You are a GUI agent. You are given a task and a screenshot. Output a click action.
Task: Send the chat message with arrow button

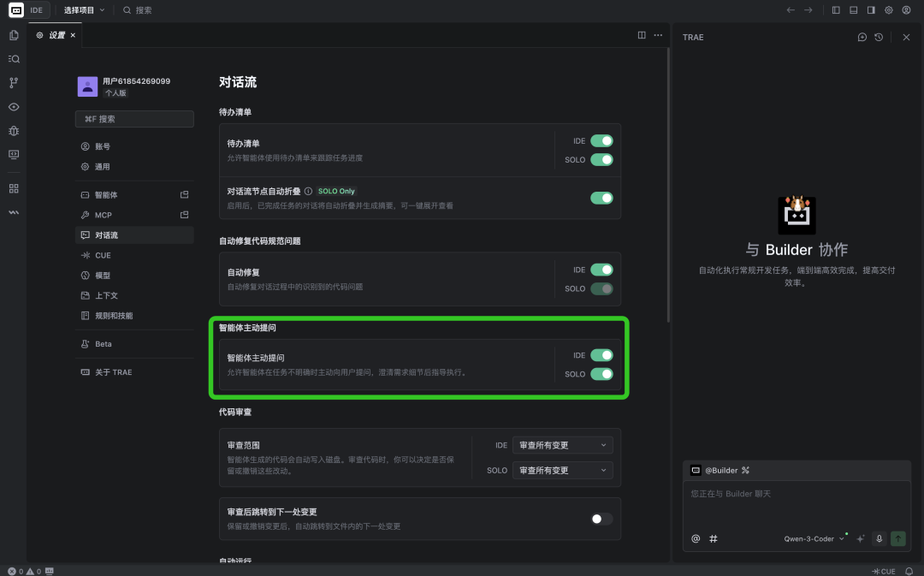click(x=898, y=539)
